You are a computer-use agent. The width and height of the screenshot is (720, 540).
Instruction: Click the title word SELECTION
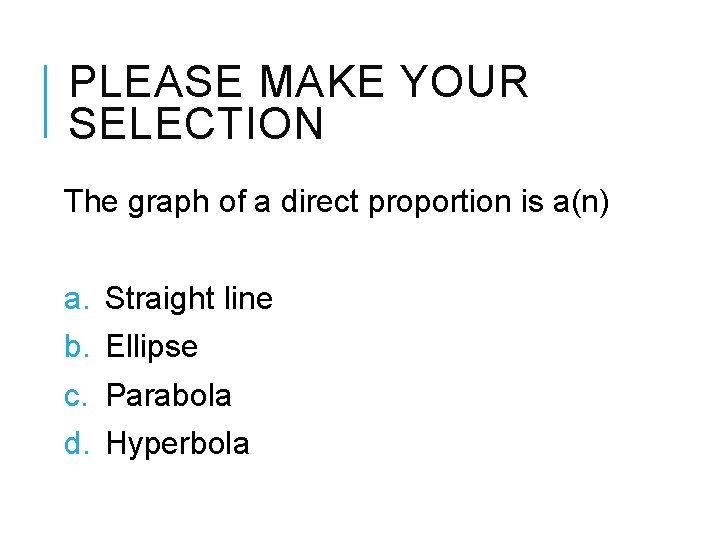click(x=196, y=123)
